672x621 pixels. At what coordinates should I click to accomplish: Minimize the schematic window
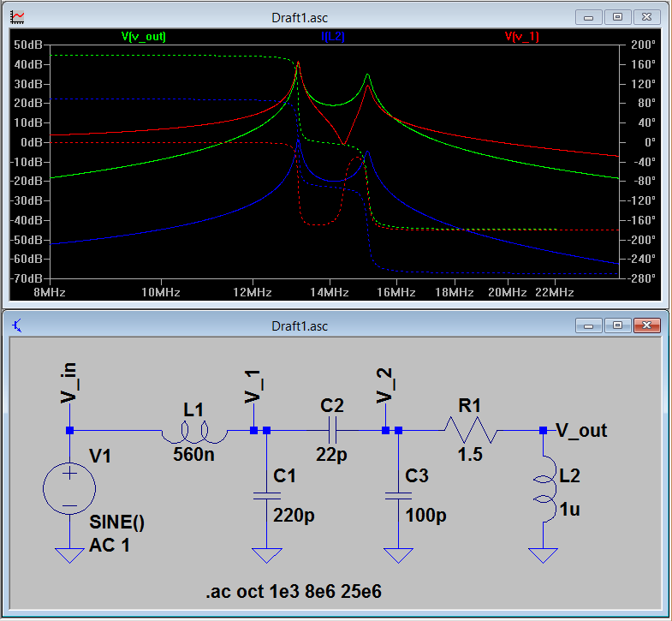point(588,326)
